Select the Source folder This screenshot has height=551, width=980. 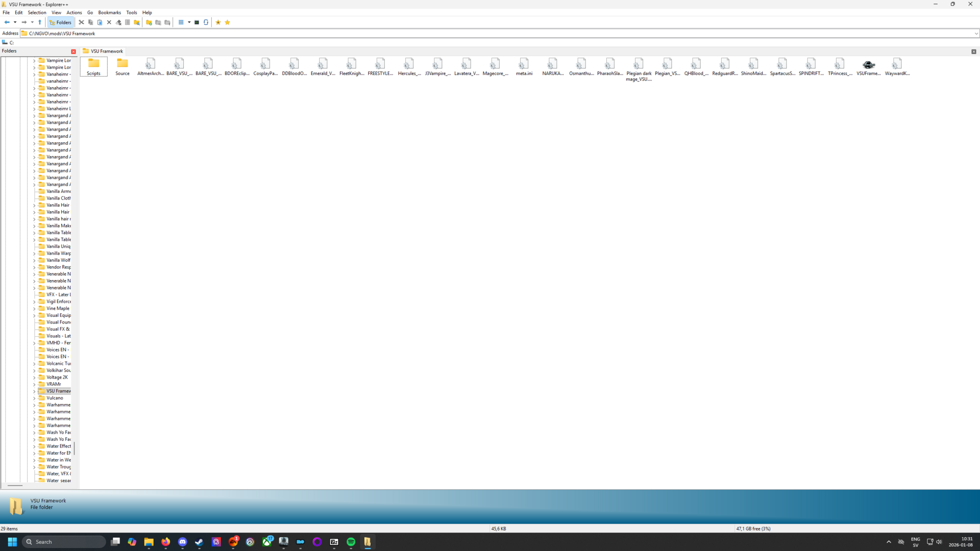[x=122, y=67]
